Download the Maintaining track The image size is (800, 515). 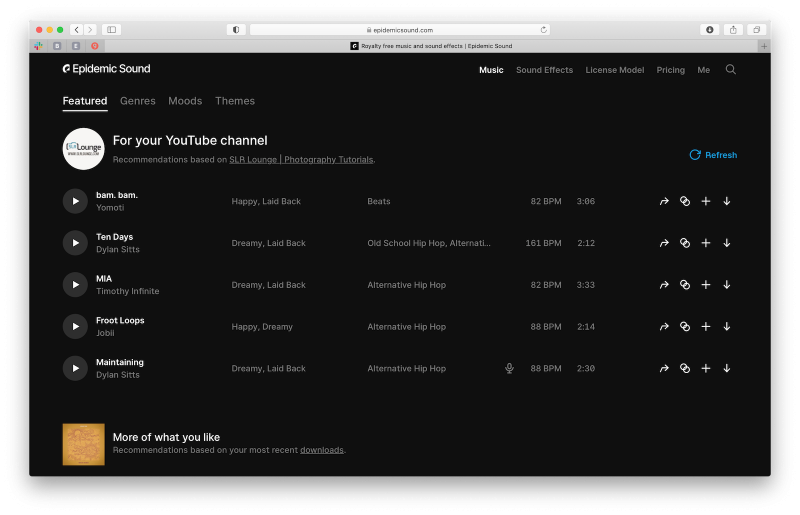pos(727,369)
